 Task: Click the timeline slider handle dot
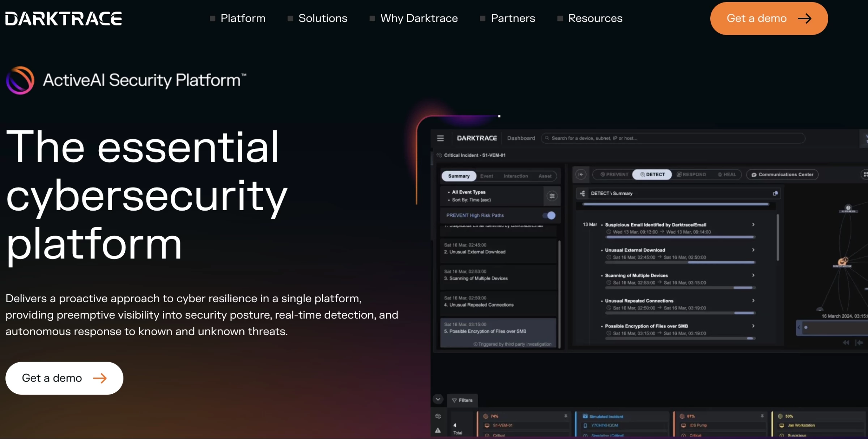[x=806, y=328]
